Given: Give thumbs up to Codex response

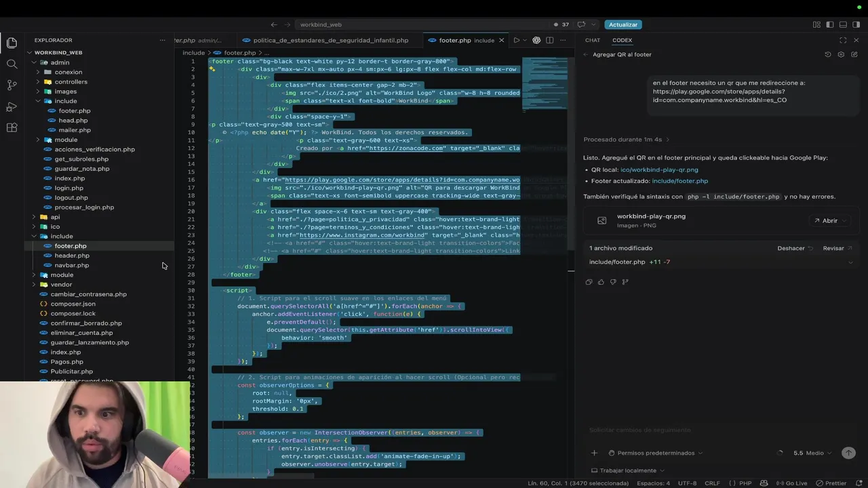Looking at the screenshot, I should pos(601,282).
